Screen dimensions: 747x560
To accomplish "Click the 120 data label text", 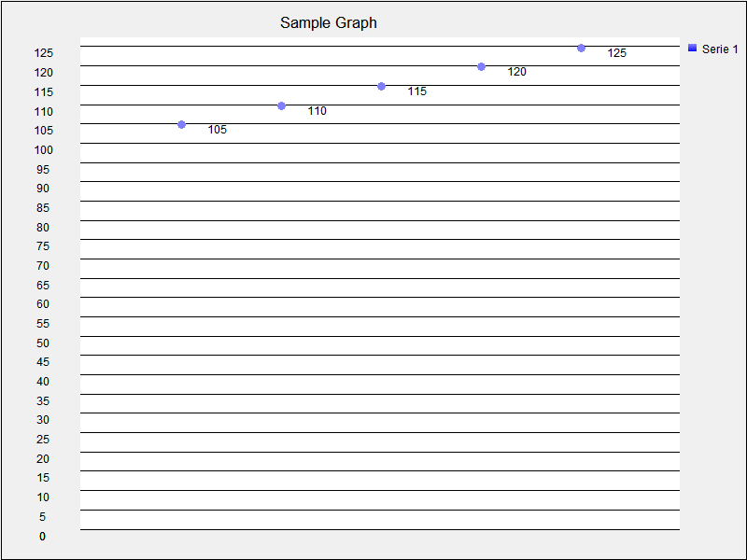I will coord(516,70).
